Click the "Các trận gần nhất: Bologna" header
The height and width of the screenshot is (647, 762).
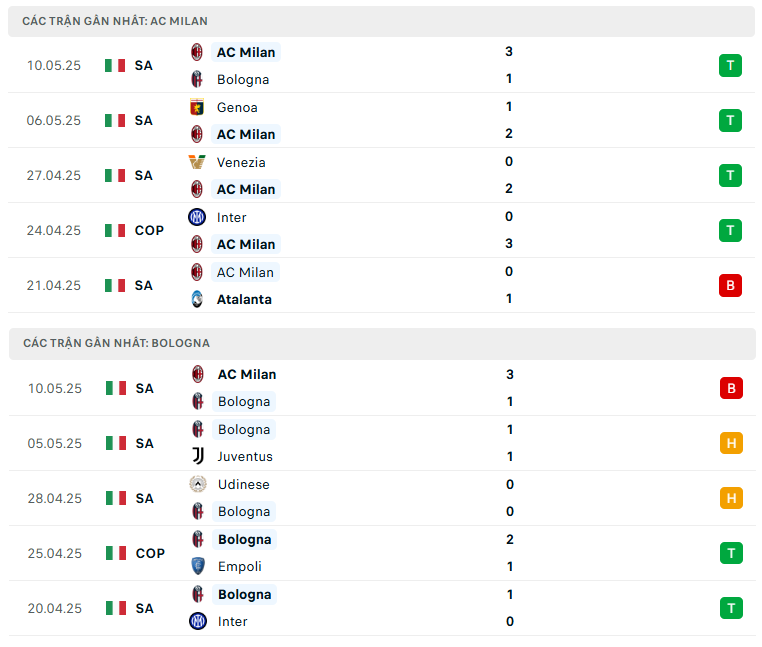tap(116, 343)
